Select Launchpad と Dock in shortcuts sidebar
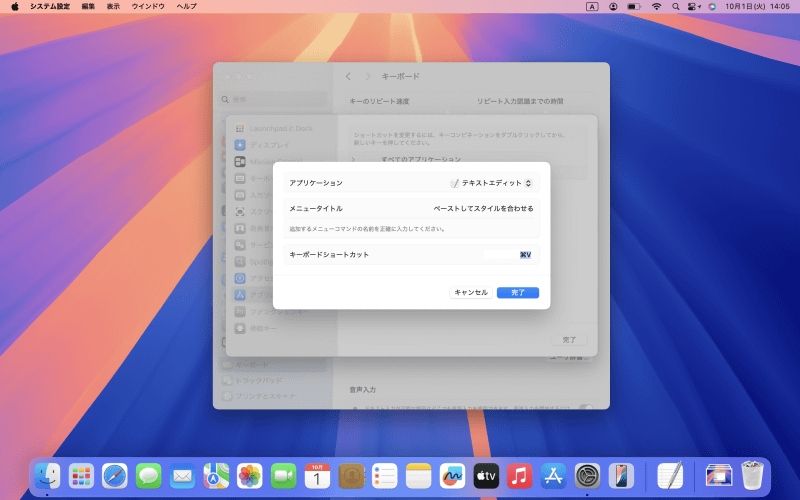Screen dimensions: 800x500 click(281, 129)
